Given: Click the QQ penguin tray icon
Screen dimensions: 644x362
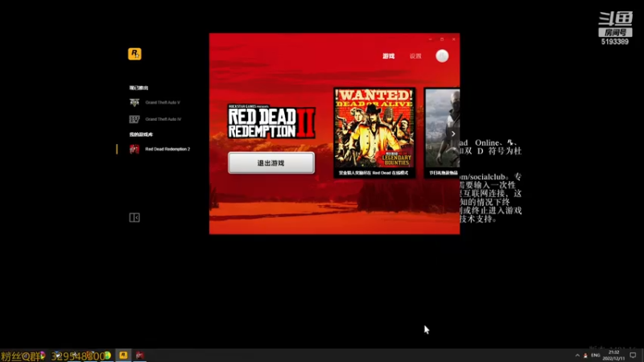Looking at the screenshot, I should click(x=585, y=356).
